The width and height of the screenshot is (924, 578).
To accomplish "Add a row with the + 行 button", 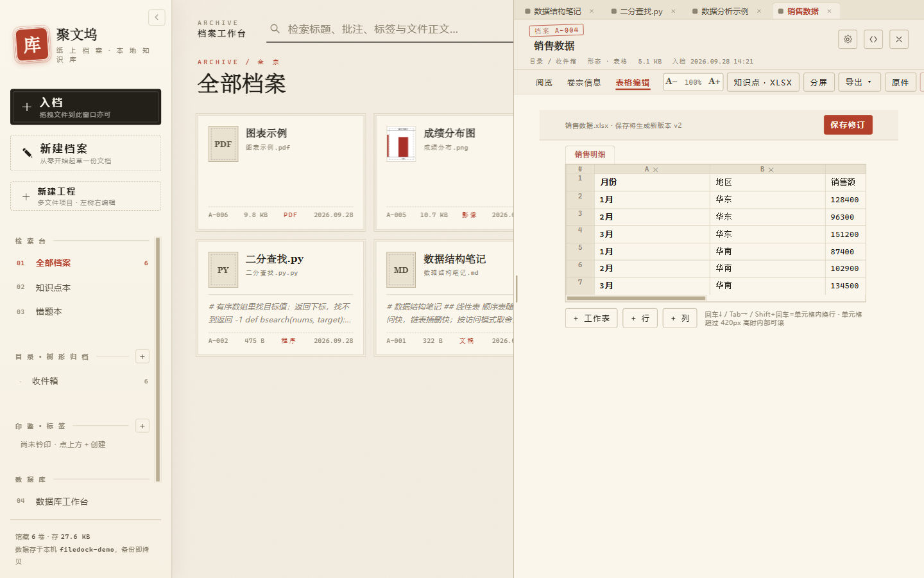I will coord(640,318).
